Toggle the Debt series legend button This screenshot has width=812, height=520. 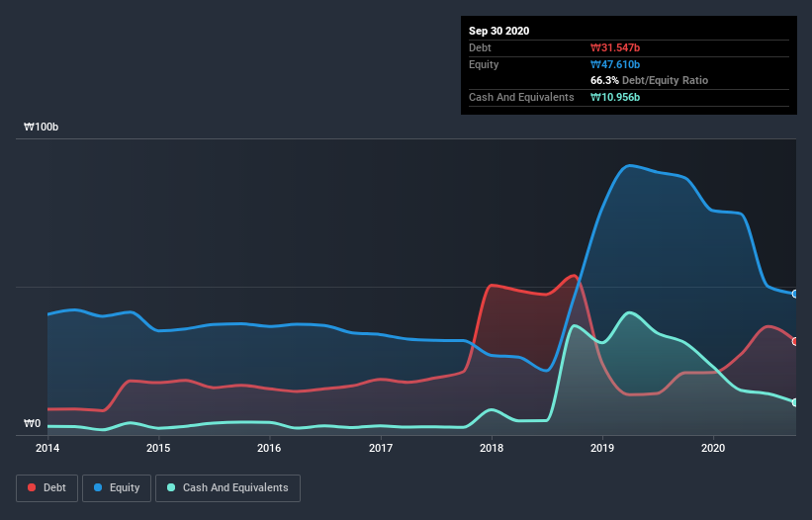point(47,488)
